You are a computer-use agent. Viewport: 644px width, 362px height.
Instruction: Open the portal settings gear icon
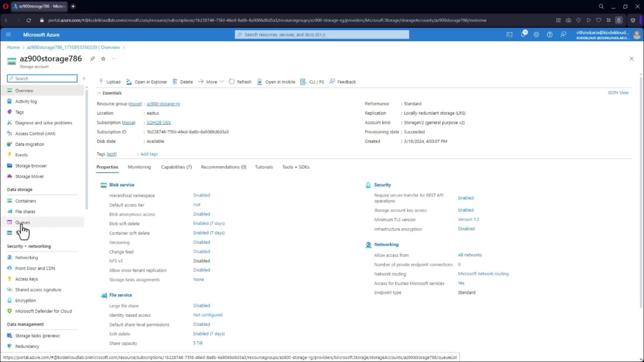[536, 35]
